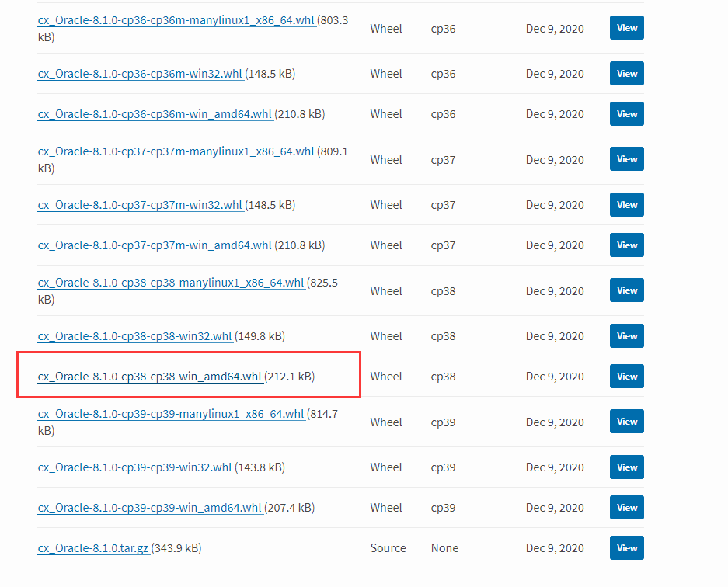Download cx_Oracle-8.1.0-cp37-cp37m-win32.whl file

(x=140, y=205)
